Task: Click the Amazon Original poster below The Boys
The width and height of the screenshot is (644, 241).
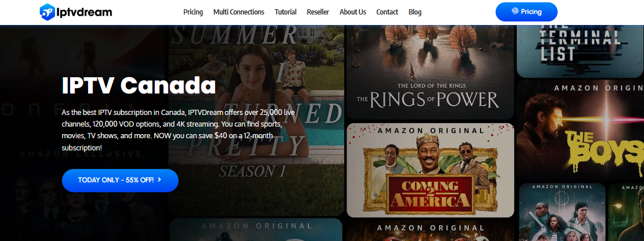Action: (562, 212)
